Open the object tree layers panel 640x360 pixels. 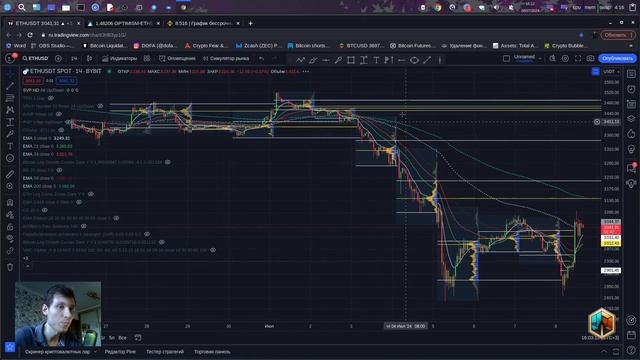tap(631, 119)
